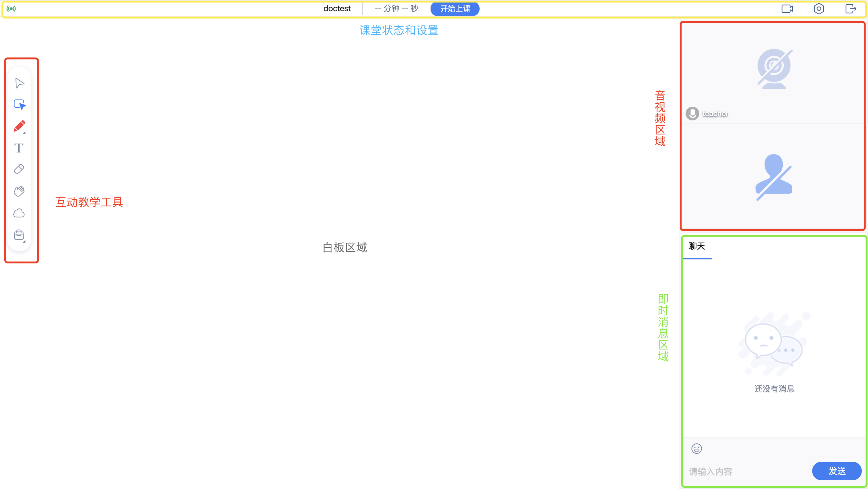The width and height of the screenshot is (868, 489).
Task: Toggle the teacher's microphone icon
Action: pyautogui.click(x=692, y=114)
